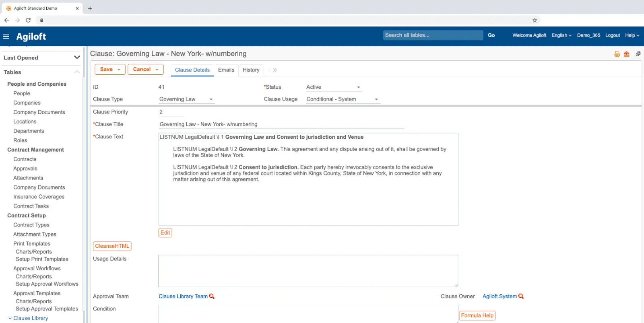Click the print record icon
The image size is (644, 323).
(x=617, y=54)
